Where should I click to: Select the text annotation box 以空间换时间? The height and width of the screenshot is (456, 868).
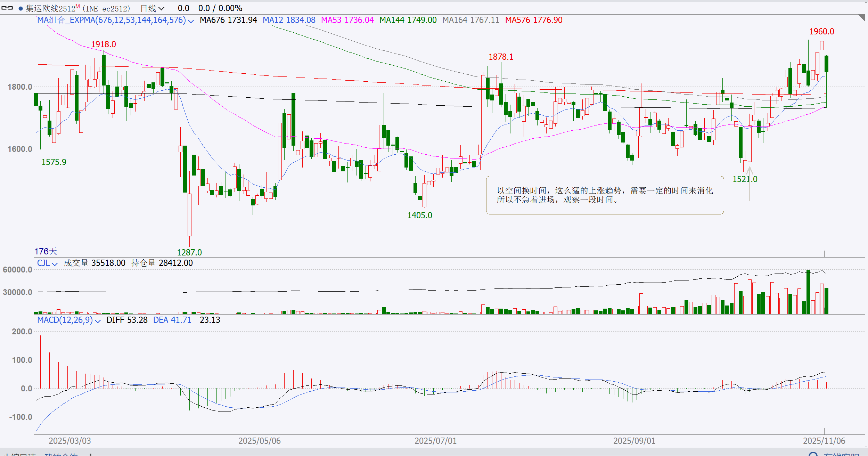click(605, 195)
